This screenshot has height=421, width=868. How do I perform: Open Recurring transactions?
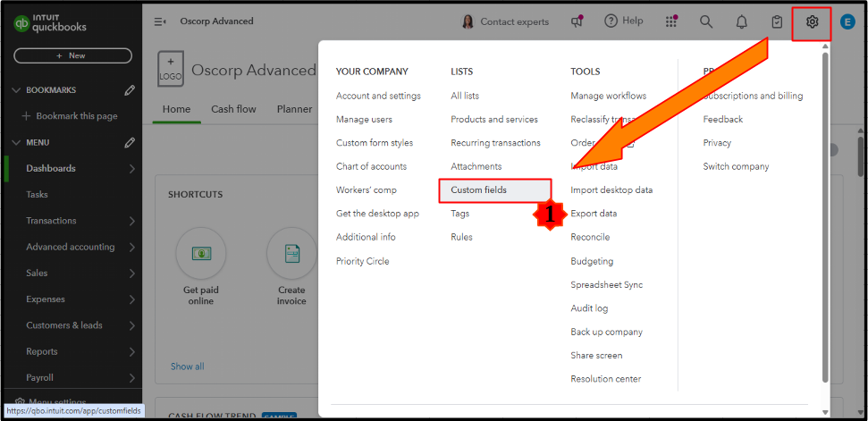tap(495, 143)
